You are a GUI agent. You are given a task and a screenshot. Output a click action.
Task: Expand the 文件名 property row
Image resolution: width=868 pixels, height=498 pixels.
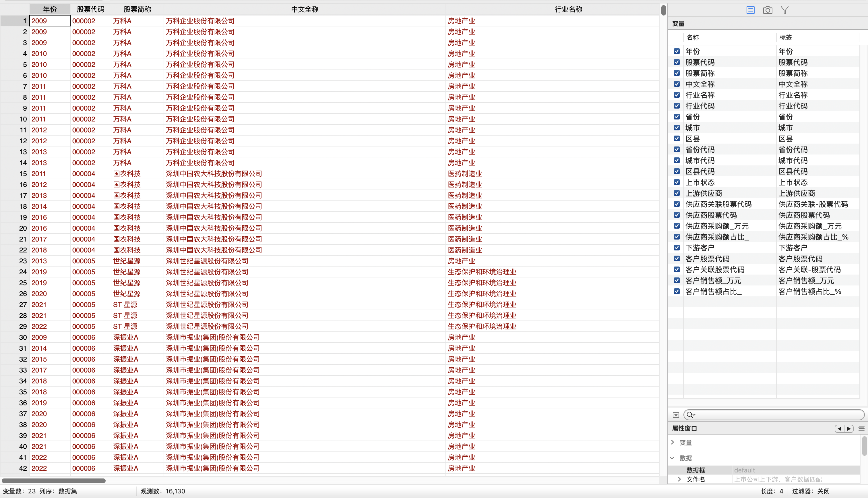pos(679,479)
